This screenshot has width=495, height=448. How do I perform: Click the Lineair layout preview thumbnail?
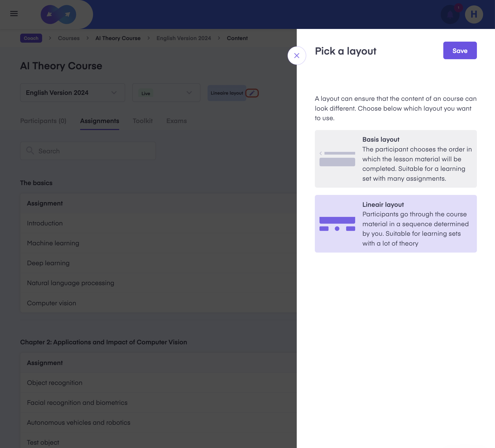click(x=337, y=224)
